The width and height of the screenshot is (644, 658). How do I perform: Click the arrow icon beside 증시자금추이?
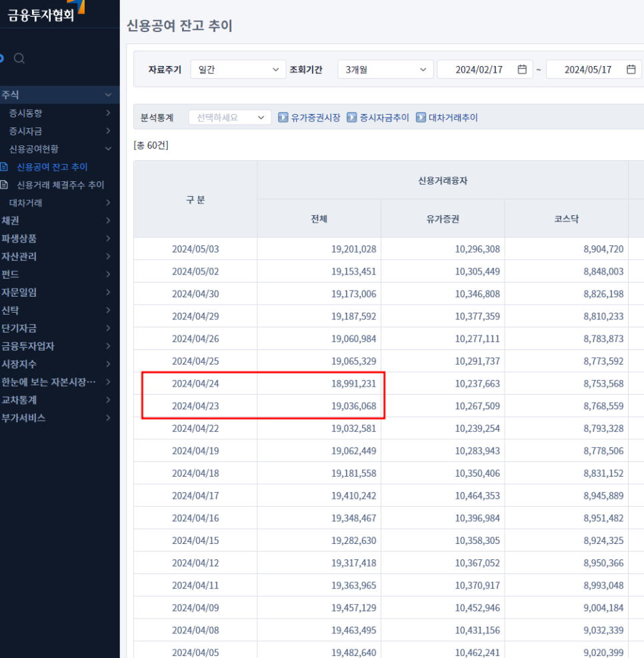point(352,117)
